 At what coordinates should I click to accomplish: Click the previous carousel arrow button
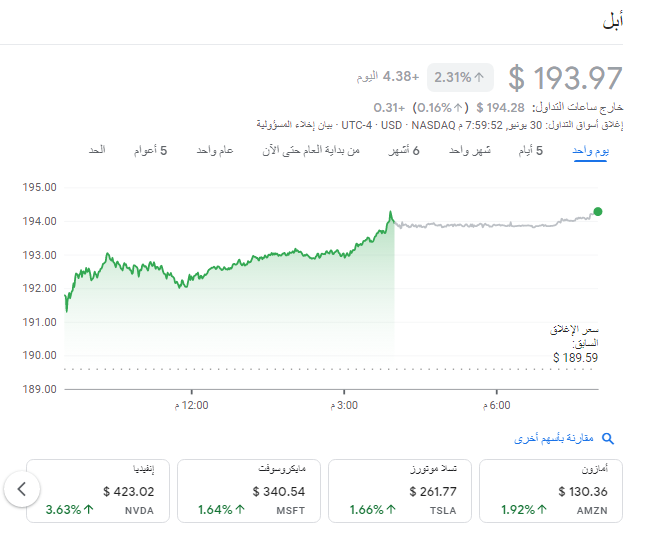(22, 490)
